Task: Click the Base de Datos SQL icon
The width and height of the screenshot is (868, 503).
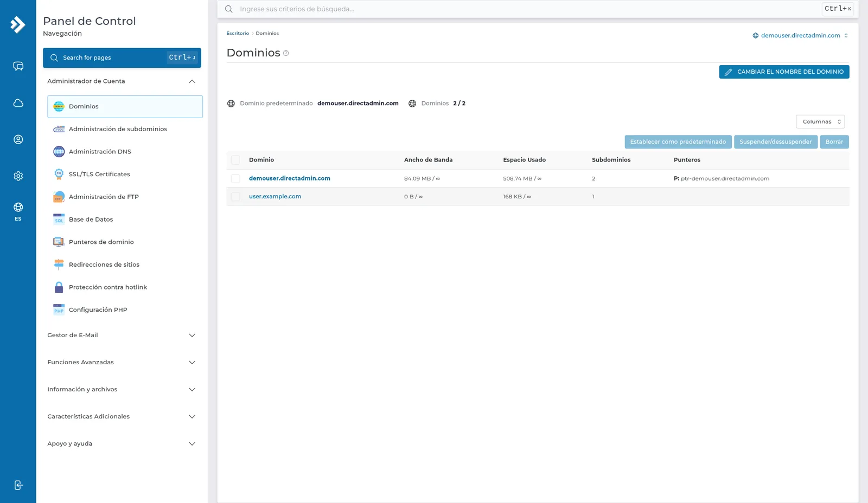Action: click(59, 220)
